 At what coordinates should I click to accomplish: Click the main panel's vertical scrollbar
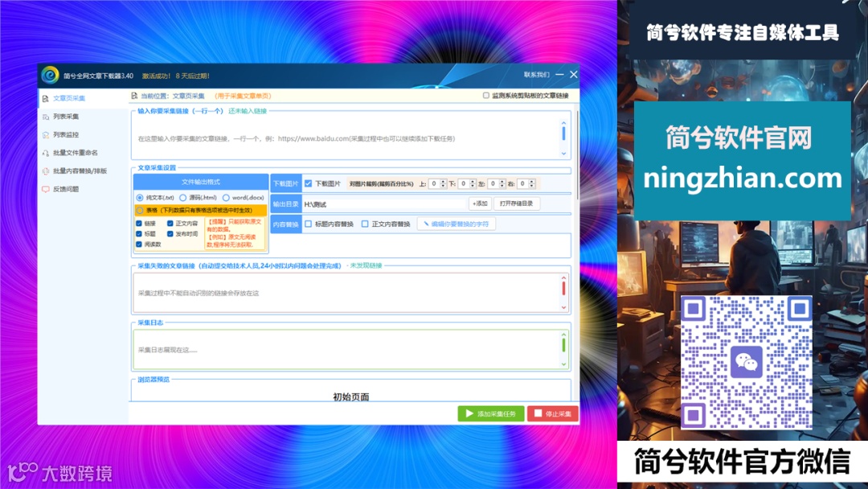point(577,155)
